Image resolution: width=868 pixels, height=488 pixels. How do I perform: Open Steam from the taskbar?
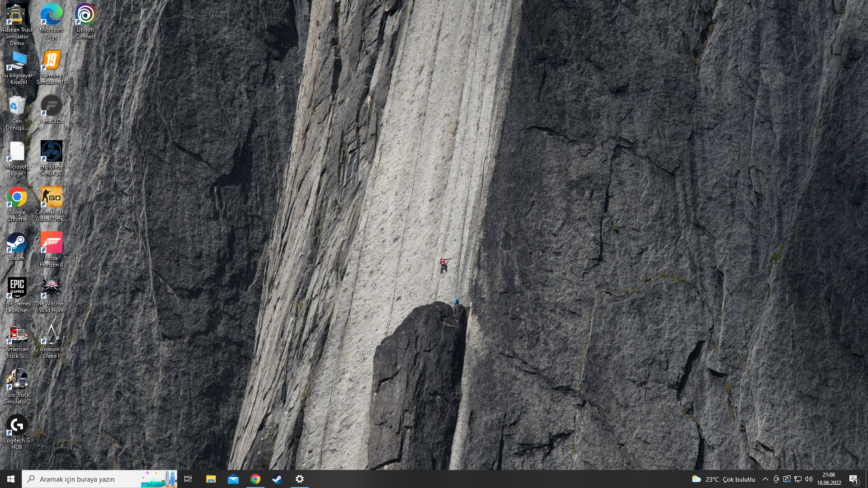click(x=277, y=479)
